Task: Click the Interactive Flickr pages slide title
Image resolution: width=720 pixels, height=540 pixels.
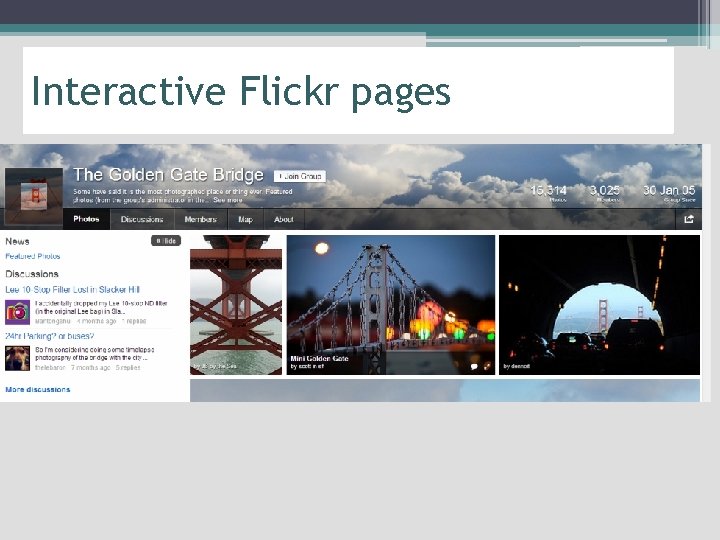Action: pos(241,92)
